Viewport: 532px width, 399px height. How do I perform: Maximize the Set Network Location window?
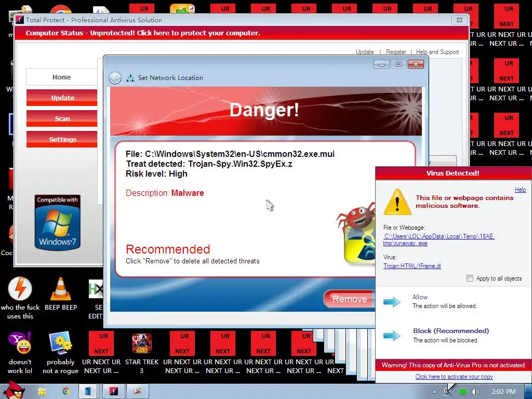pos(398,64)
